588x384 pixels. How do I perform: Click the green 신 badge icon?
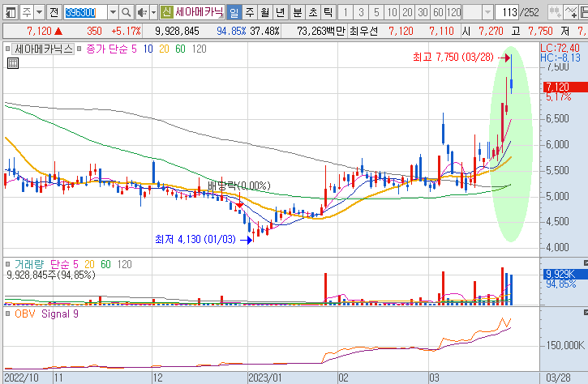pyautogui.click(x=166, y=12)
